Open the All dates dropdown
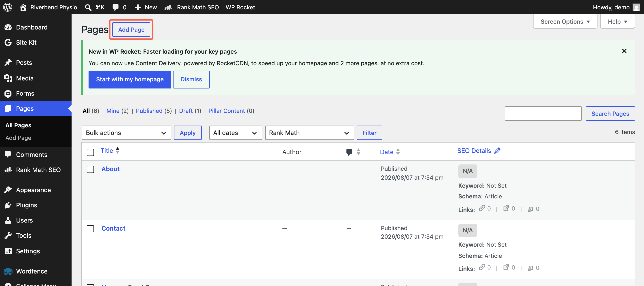Image resolution: width=644 pixels, height=286 pixels. click(235, 133)
